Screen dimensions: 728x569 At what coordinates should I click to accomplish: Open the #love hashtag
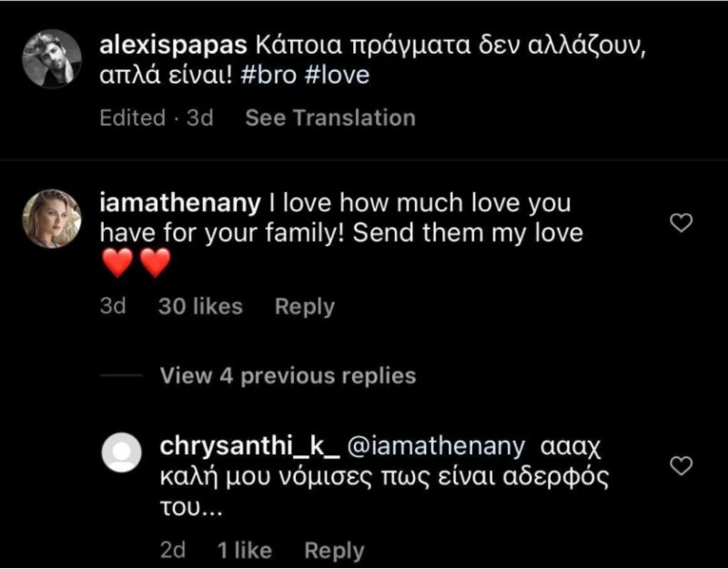coord(338,75)
